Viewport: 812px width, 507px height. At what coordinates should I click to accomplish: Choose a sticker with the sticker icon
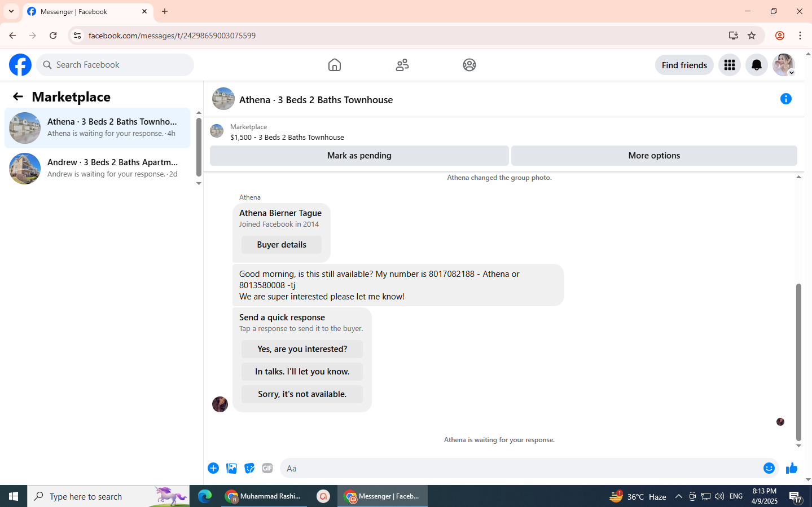coord(249,468)
